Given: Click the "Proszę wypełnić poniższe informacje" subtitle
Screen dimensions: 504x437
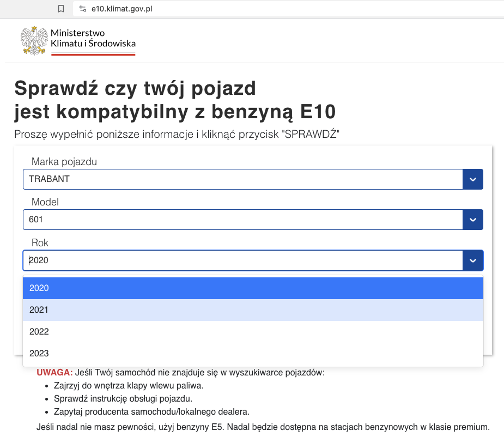Looking at the screenshot, I should (x=177, y=134).
